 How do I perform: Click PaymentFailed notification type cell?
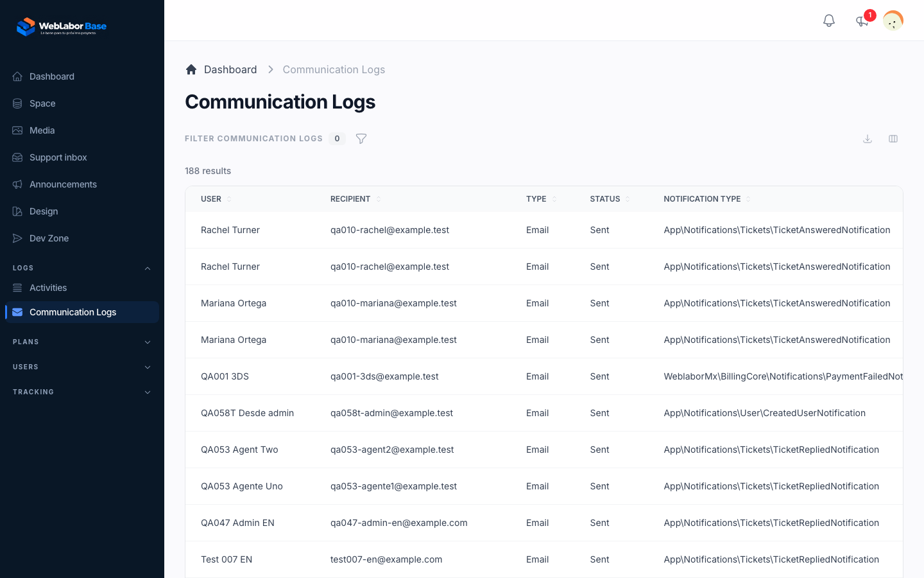tap(783, 376)
